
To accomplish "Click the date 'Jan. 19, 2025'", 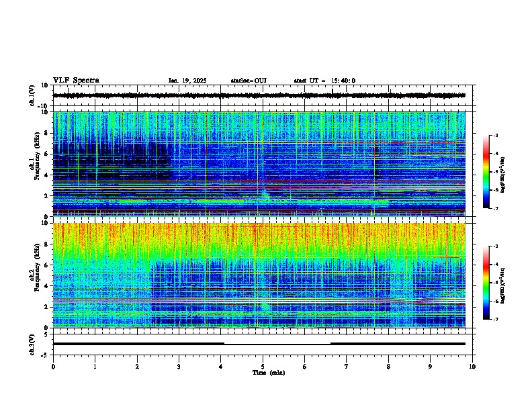I will 187,81.
